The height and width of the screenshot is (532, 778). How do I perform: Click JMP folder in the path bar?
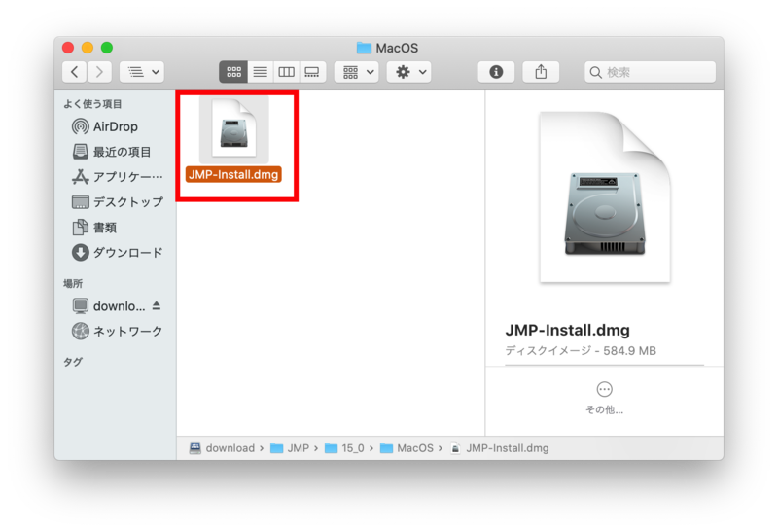(290, 448)
